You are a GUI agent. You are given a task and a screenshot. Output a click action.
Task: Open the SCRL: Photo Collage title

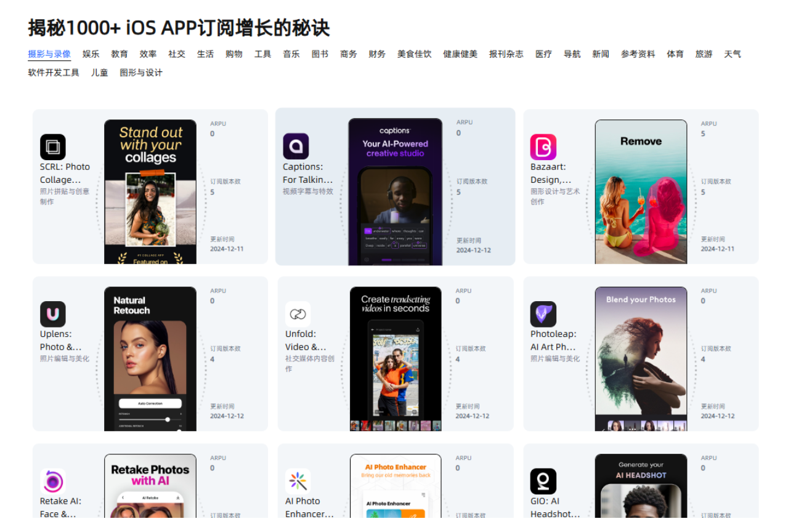click(x=65, y=173)
